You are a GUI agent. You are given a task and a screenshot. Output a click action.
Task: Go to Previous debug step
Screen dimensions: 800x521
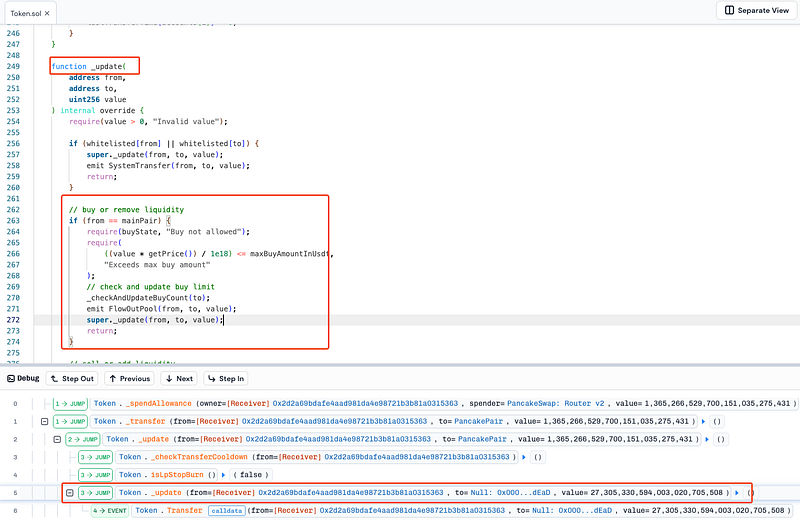pyautogui.click(x=128, y=379)
